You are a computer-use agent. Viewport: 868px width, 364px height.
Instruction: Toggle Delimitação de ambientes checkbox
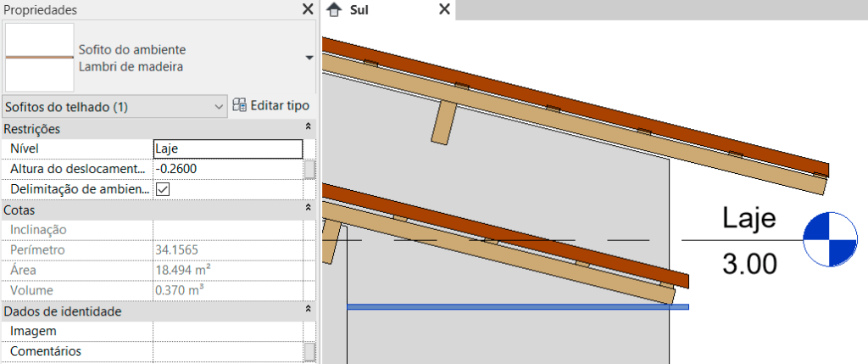(163, 189)
